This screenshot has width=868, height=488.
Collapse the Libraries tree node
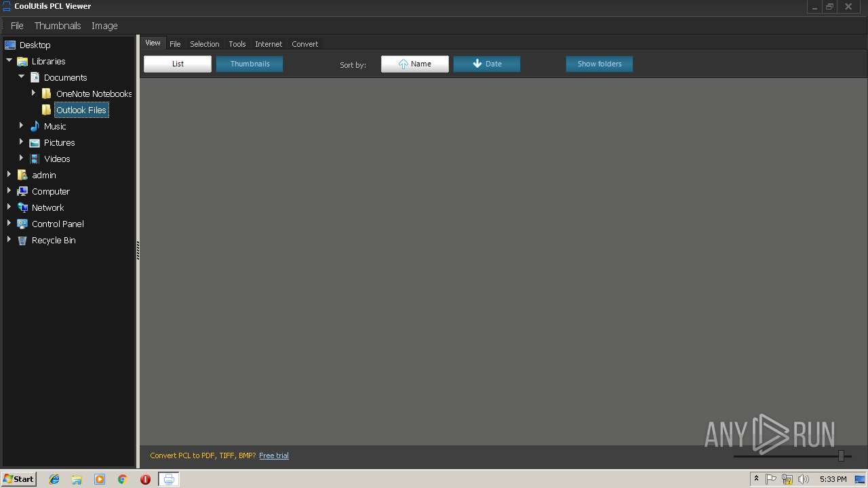coord(9,61)
